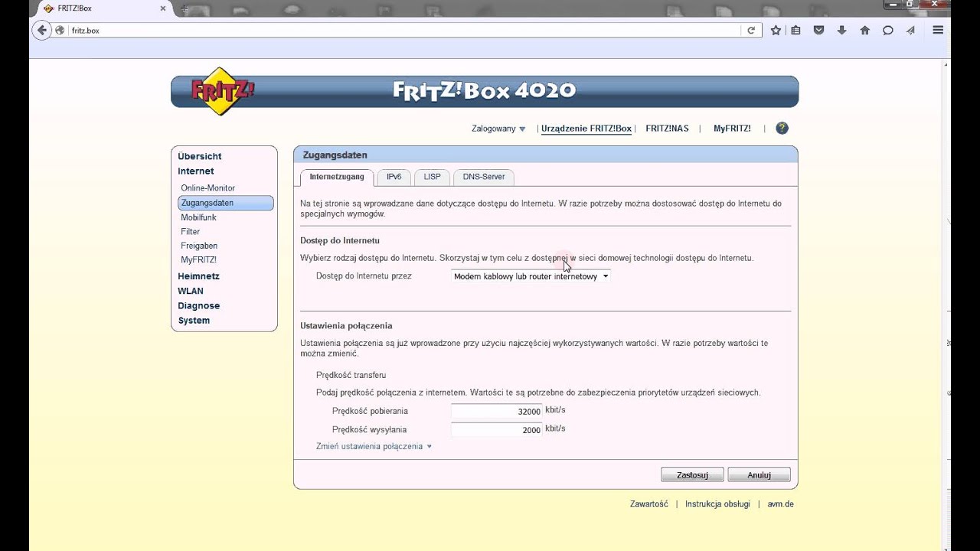The image size is (980, 551).
Task: Click the fritz.box address bar
Action: pos(404,31)
